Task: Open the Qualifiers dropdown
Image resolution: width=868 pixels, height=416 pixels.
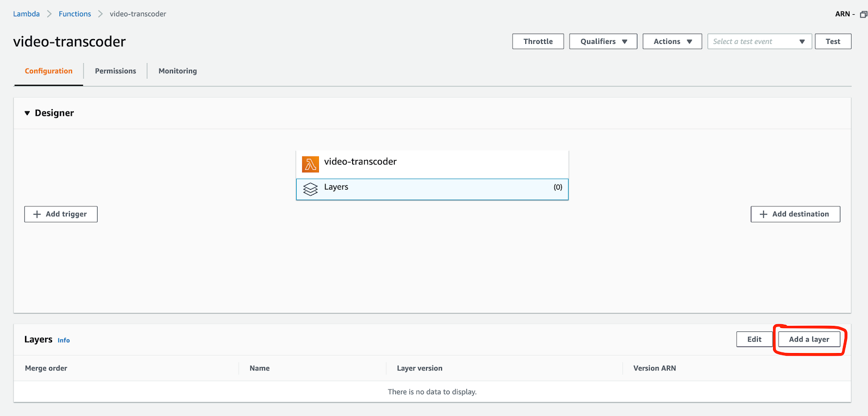Action: (603, 41)
